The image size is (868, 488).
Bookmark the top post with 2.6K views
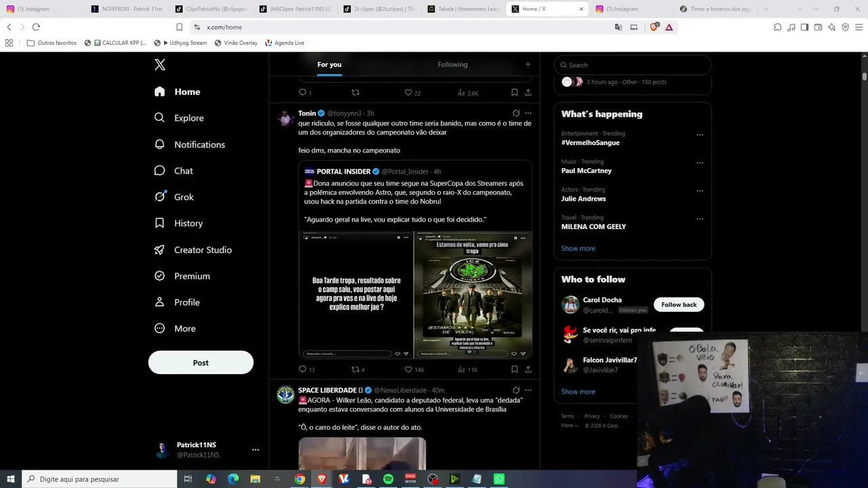coord(514,92)
